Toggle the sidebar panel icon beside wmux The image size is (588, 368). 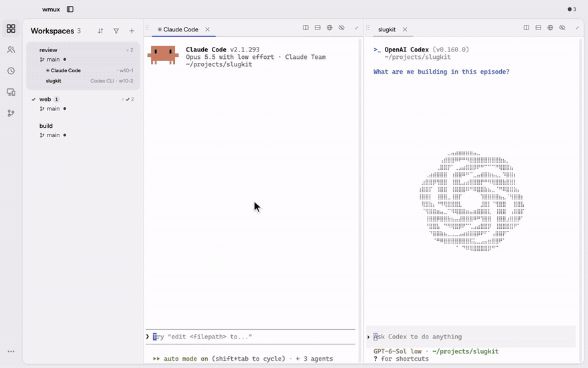point(70,9)
